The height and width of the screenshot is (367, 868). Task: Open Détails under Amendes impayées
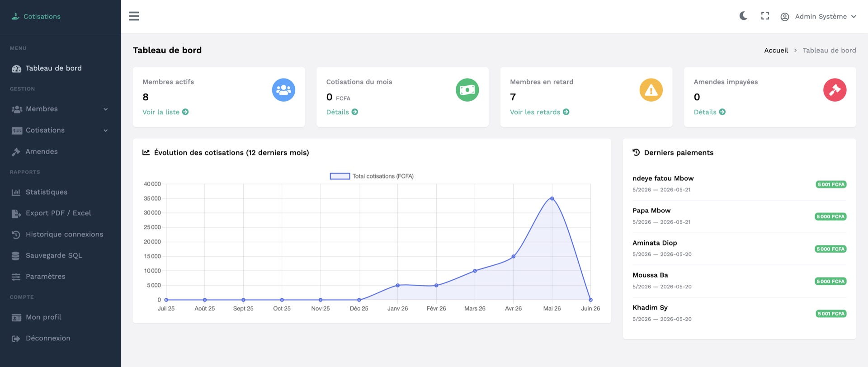coord(710,112)
